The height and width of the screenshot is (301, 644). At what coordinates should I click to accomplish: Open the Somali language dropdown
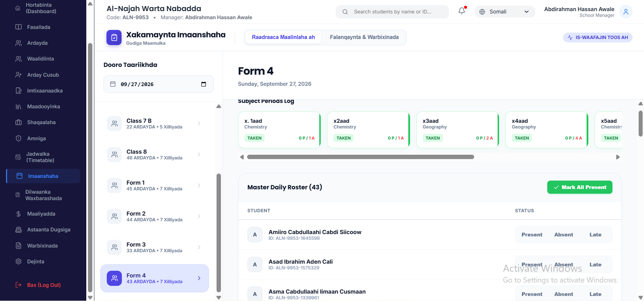505,12
